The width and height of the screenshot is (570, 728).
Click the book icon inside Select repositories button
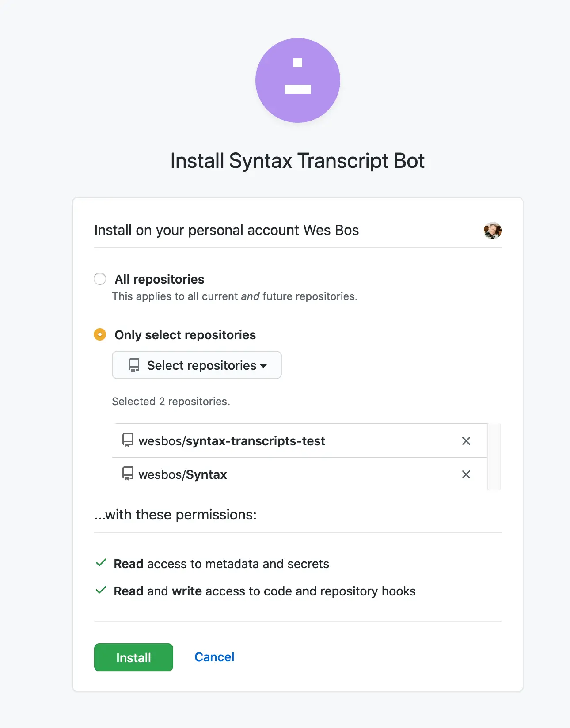[x=133, y=365]
